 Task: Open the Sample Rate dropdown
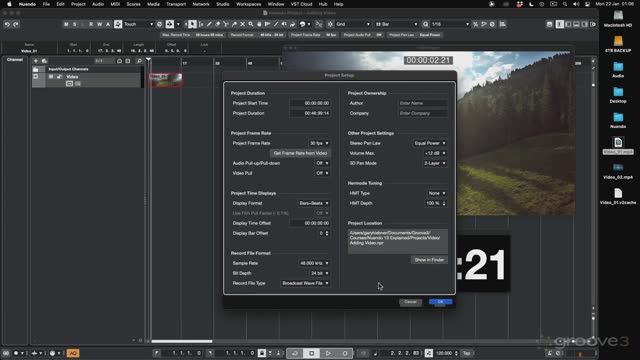click(313, 263)
